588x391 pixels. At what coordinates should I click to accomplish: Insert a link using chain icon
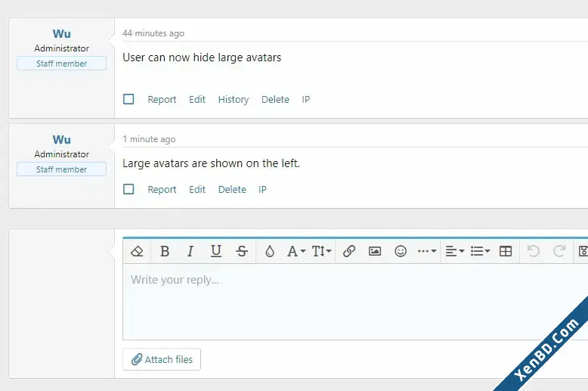(349, 251)
